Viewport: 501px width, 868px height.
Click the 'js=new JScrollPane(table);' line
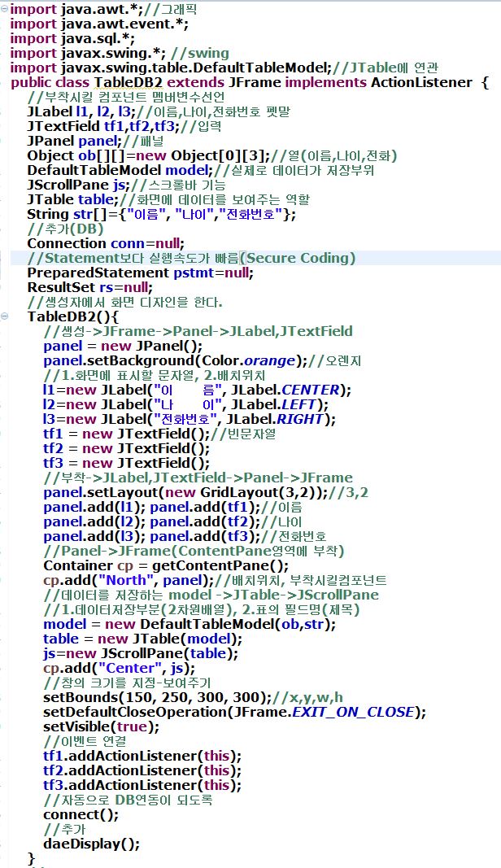pos(142,653)
